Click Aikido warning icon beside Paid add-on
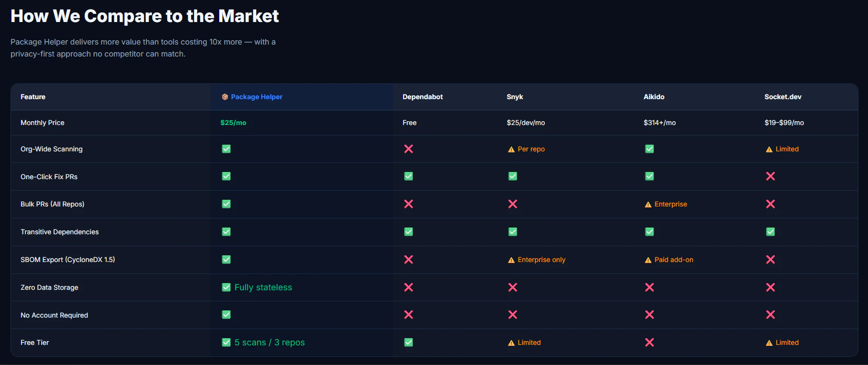Image resolution: width=868 pixels, height=365 pixels. coord(648,260)
